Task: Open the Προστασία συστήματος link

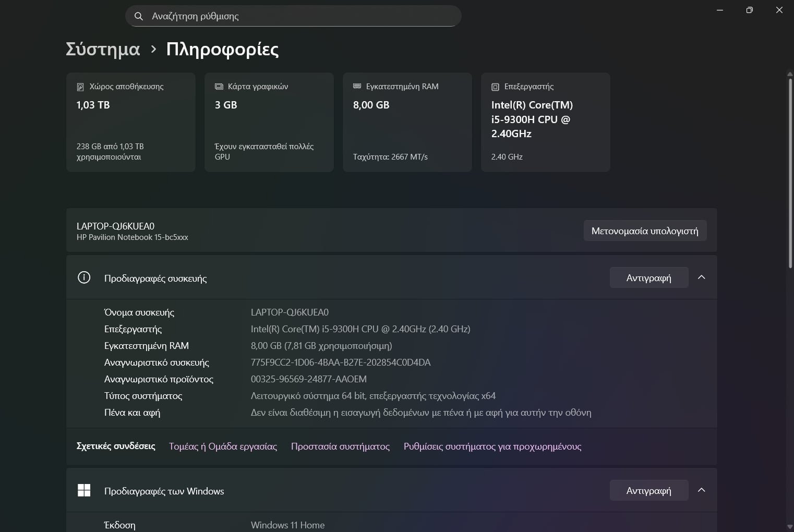Action: (340, 446)
